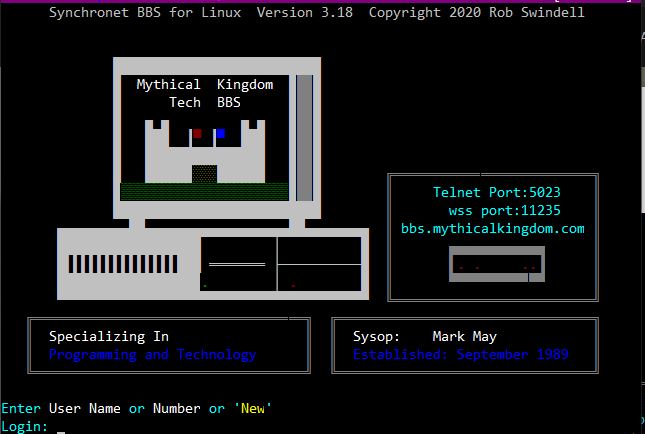Click the 'Tech BBS' text on monitor
The height and width of the screenshot is (434, 645).
[x=205, y=102]
